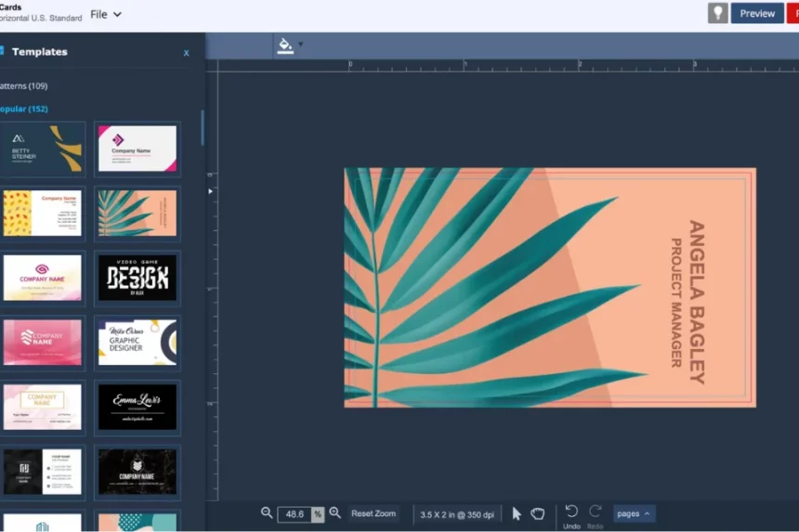Expand the pages dropdown
The height and width of the screenshot is (532, 799).
(x=634, y=513)
